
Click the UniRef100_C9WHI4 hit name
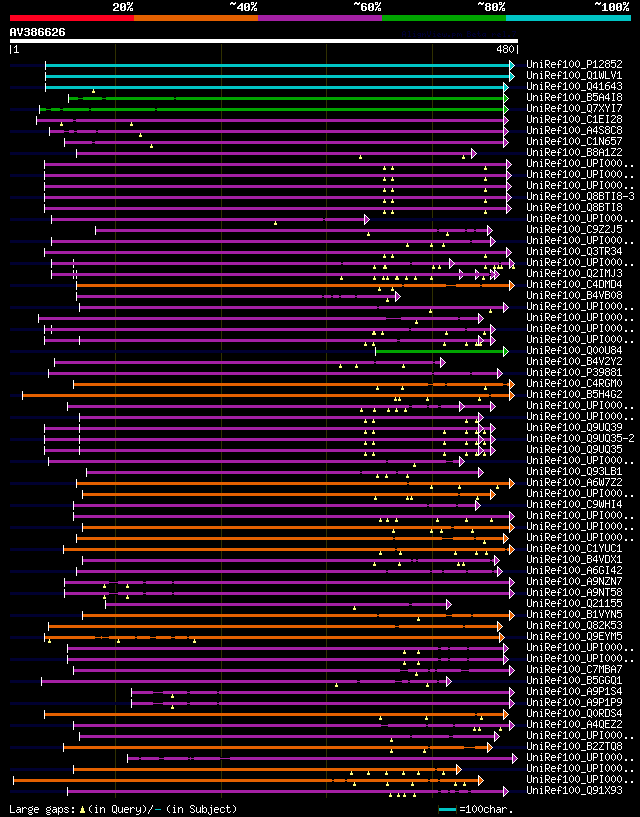tap(574, 504)
